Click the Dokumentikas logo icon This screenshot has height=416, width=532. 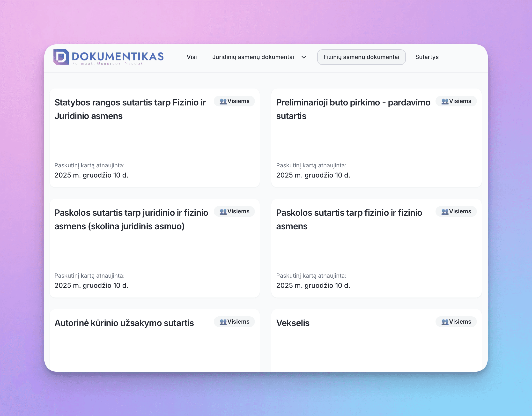click(x=61, y=57)
